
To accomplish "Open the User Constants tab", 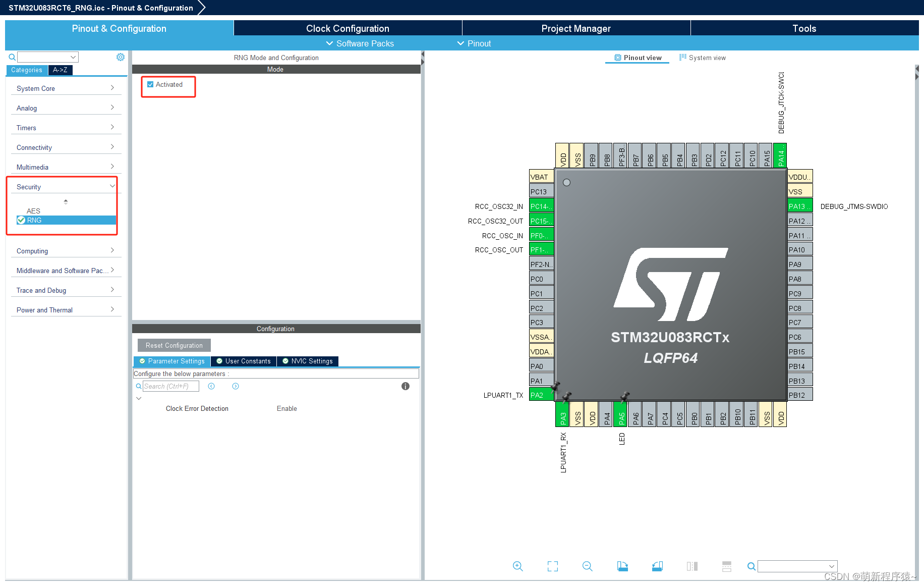I will (x=244, y=361).
